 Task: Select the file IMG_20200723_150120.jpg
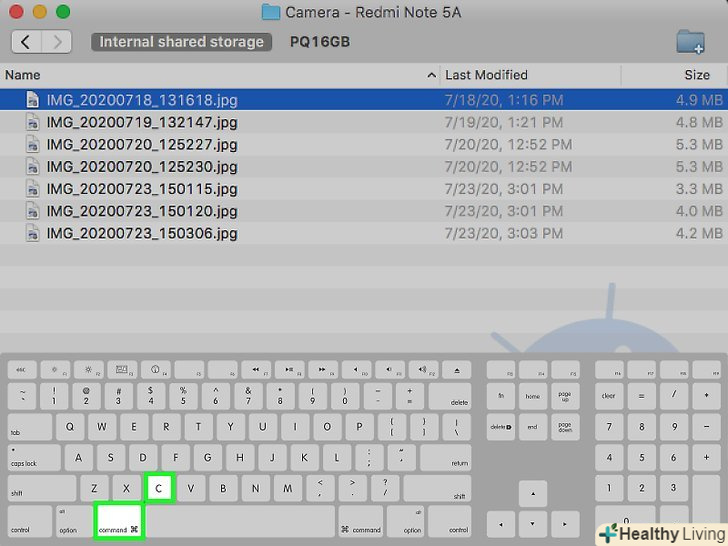142,211
